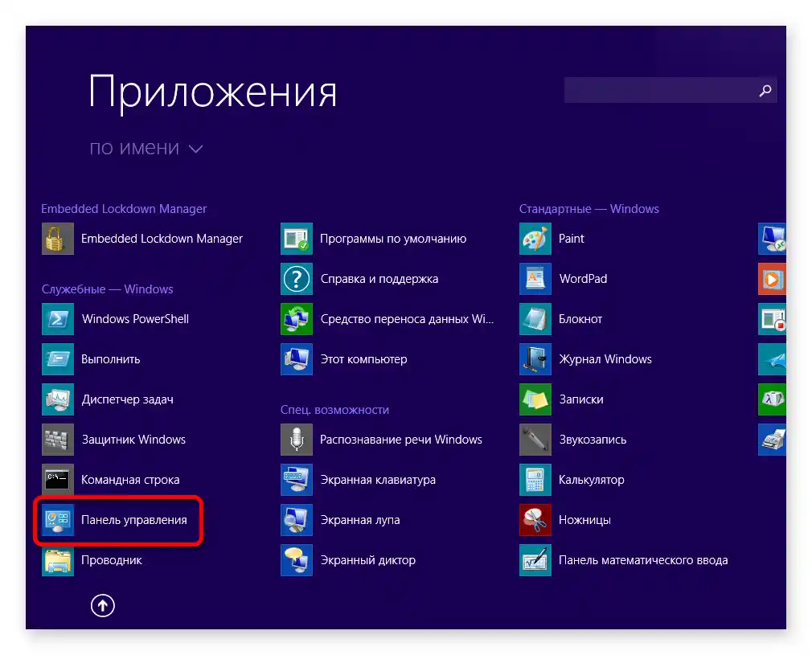Viewport: 812px width, 655px height.
Task: Select the 'Экранный диктор' text label
Action: pos(368,560)
